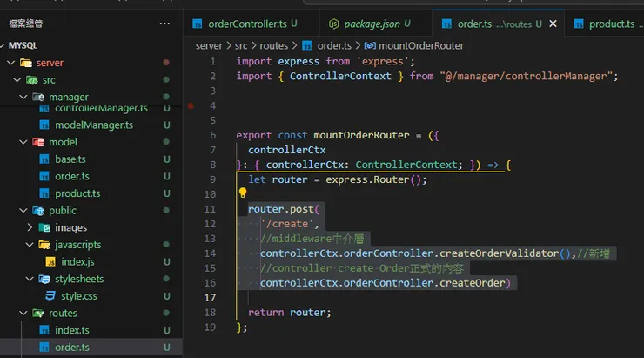Click 'return router;' on line 18
Image resolution: width=644 pixels, height=358 pixels.
[x=290, y=313]
